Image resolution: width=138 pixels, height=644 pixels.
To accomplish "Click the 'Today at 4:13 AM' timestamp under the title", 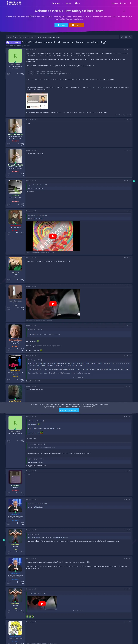I will point(25,46).
